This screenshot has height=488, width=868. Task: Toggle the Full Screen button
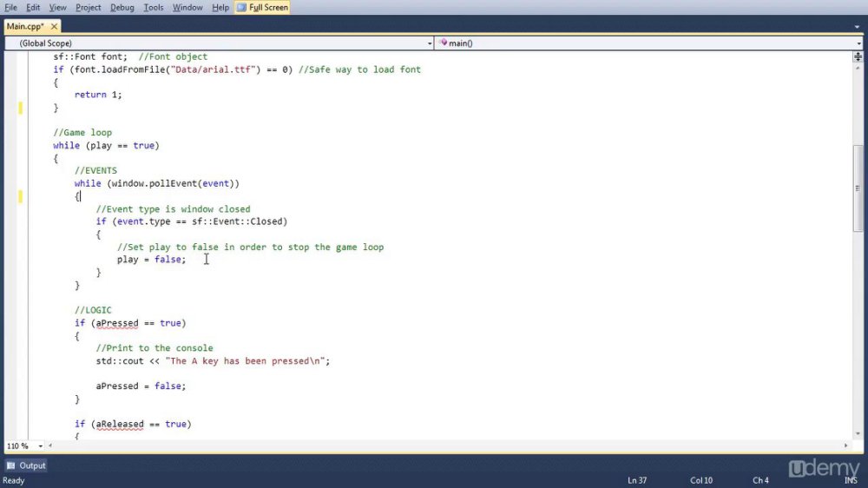click(x=262, y=7)
